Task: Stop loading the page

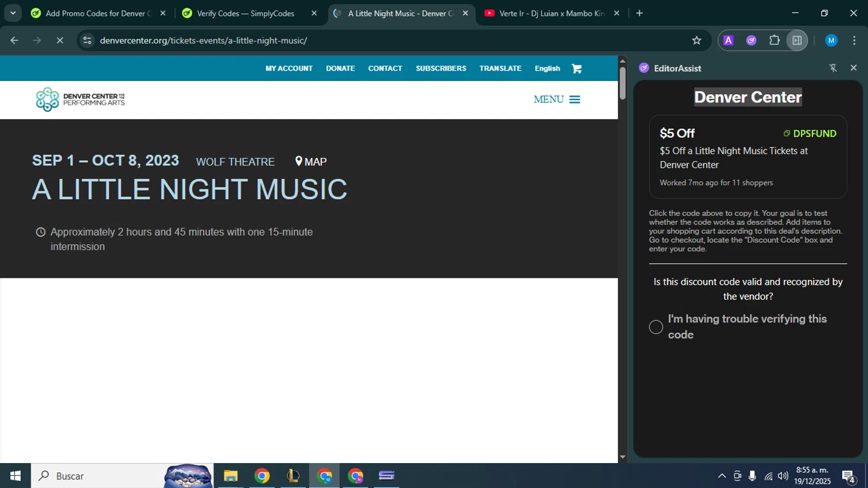Action: click(x=60, y=41)
